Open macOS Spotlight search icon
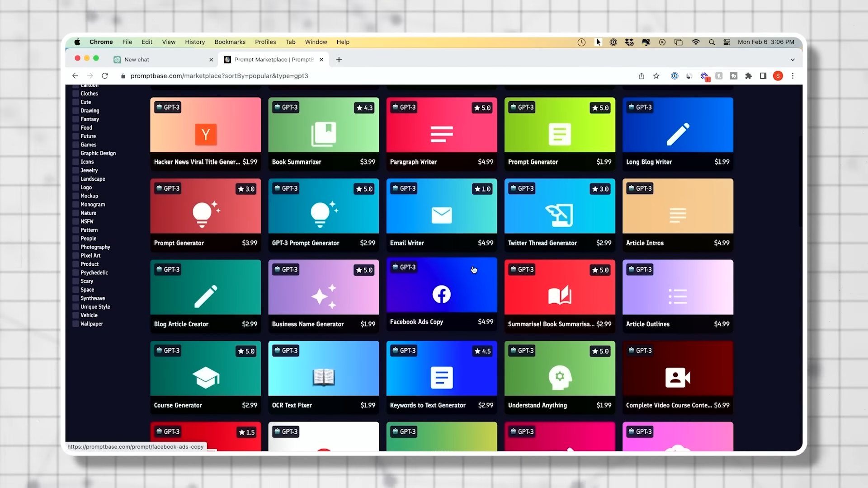868x488 pixels. click(712, 42)
